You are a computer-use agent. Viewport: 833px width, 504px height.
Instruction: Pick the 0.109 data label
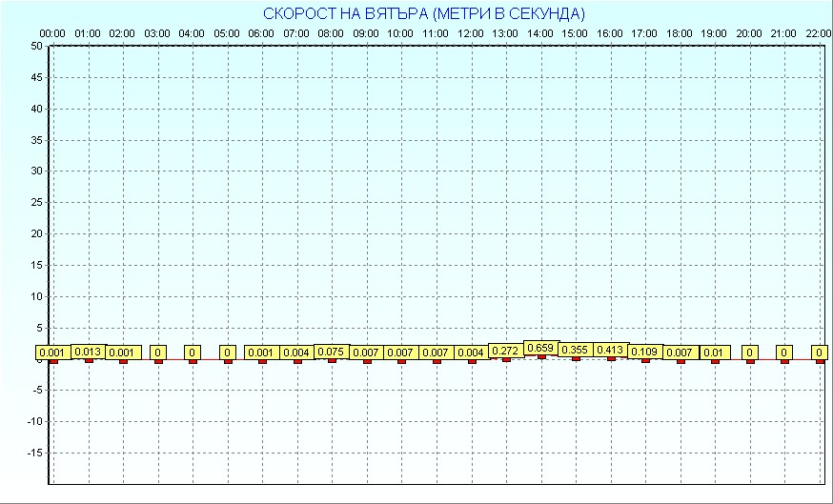pyautogui.click(x=645, y=352)
